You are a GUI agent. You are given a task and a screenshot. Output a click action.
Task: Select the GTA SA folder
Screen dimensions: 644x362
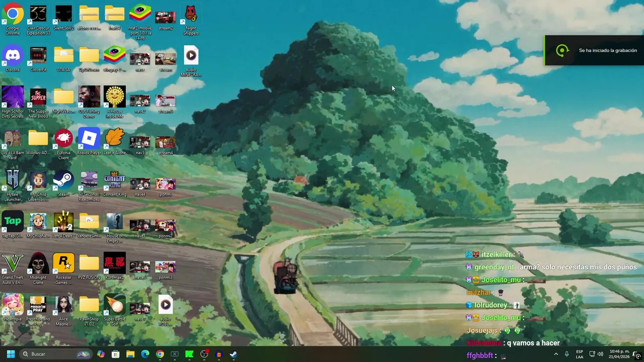point(63,59)
